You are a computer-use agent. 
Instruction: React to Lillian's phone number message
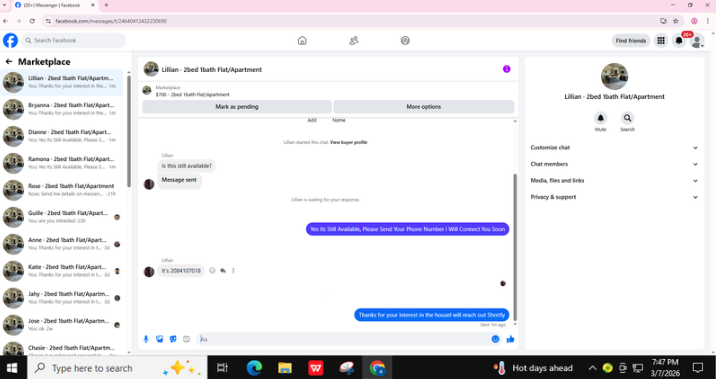(212, 271)
